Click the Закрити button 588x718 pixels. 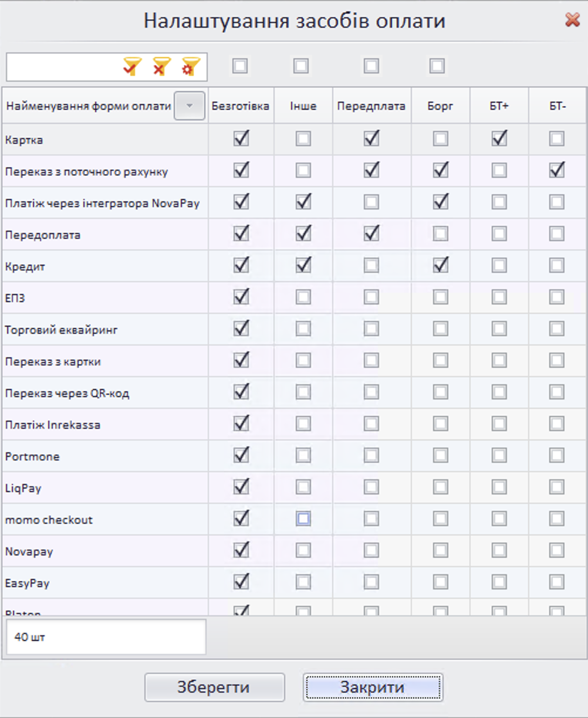(373, 687)
